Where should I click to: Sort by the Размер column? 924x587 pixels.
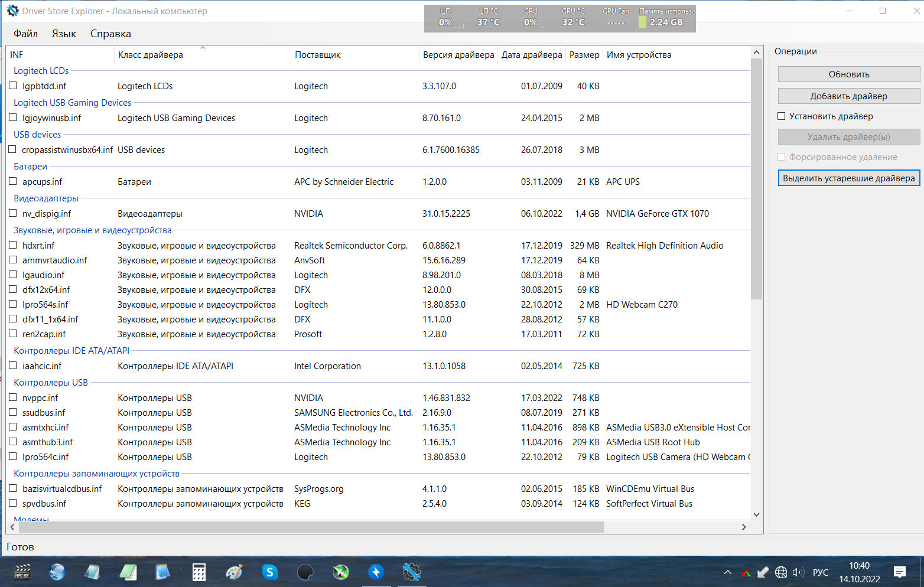584,55
